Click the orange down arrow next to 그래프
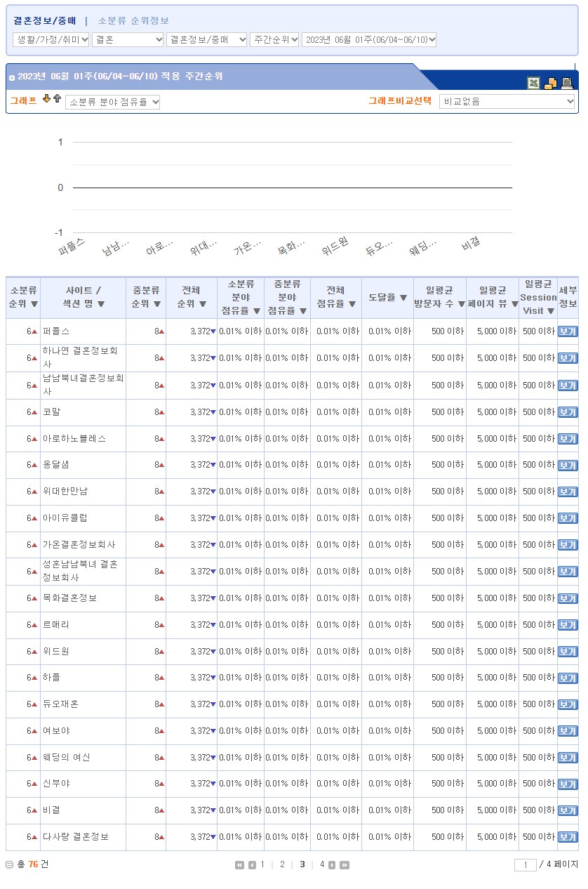The image size is (588, 889). click(x=46, y=99)
